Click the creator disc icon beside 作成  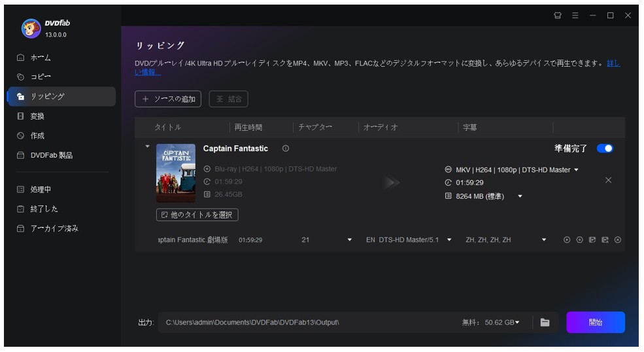(x=20, y=135)
